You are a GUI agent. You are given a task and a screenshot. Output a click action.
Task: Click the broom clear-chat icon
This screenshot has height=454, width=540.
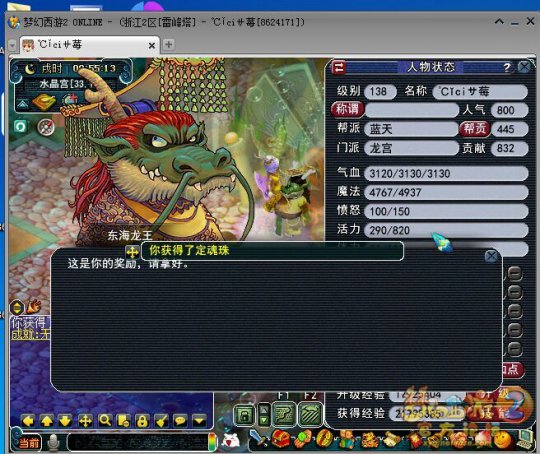[x=161, y=421]
